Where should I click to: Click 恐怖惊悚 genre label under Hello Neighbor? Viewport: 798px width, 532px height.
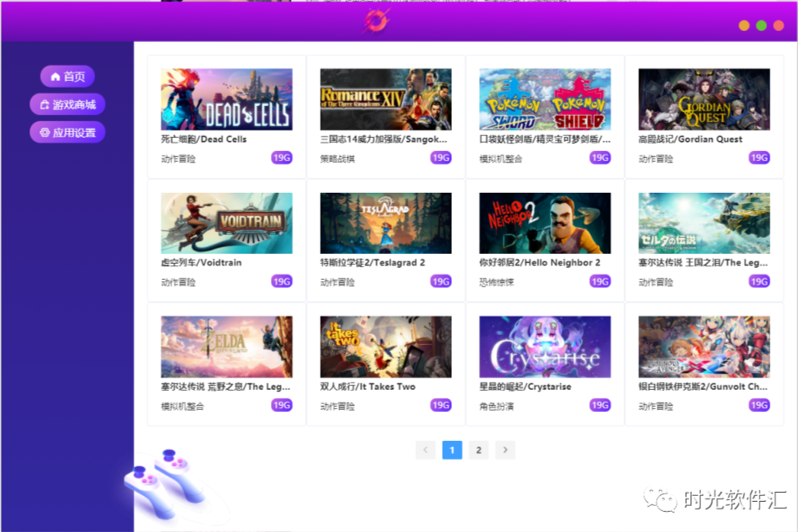point(496,283)
